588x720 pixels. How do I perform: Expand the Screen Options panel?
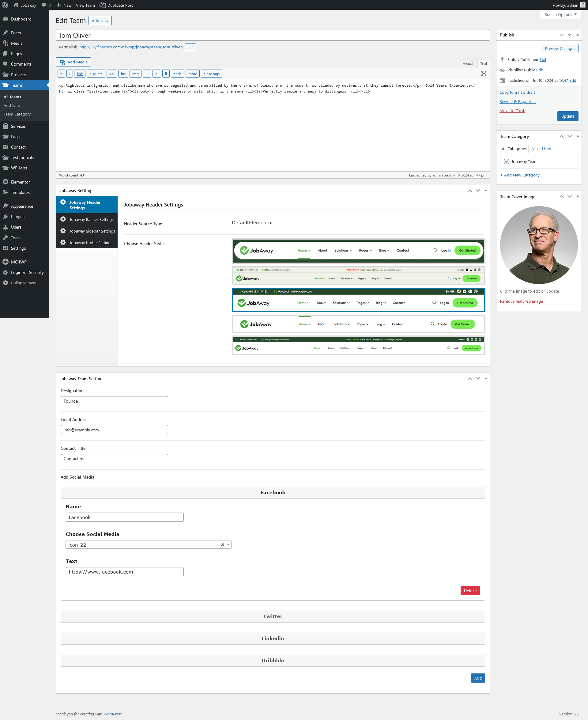[x=560, y=15]
